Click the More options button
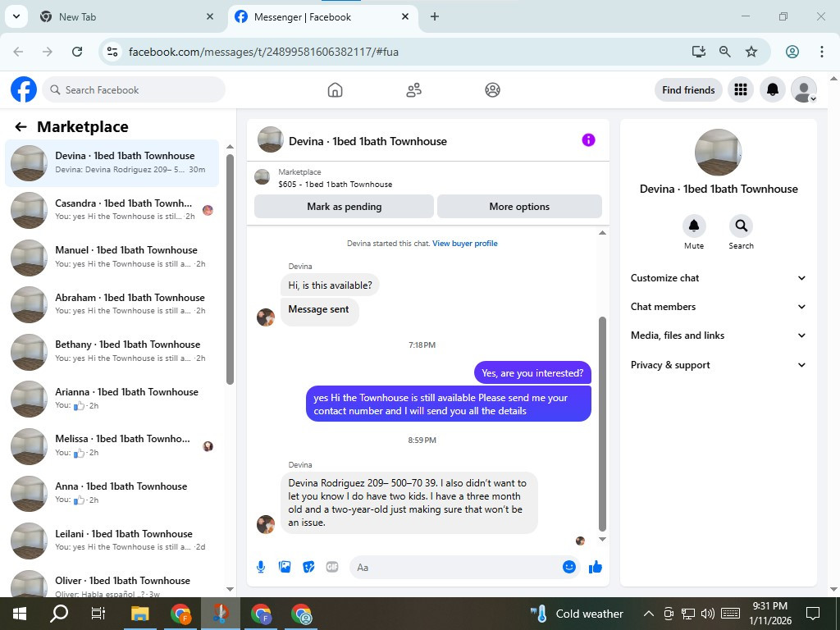Viewport: 840px width, 630px height. [519, 206]
